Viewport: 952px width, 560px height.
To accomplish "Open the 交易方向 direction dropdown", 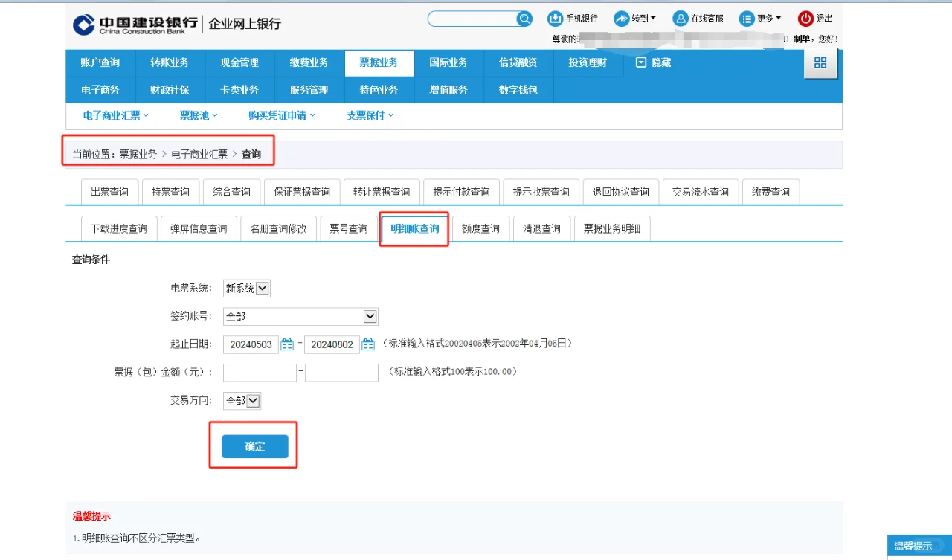I will pyautogui.click(x=252, y=400).
